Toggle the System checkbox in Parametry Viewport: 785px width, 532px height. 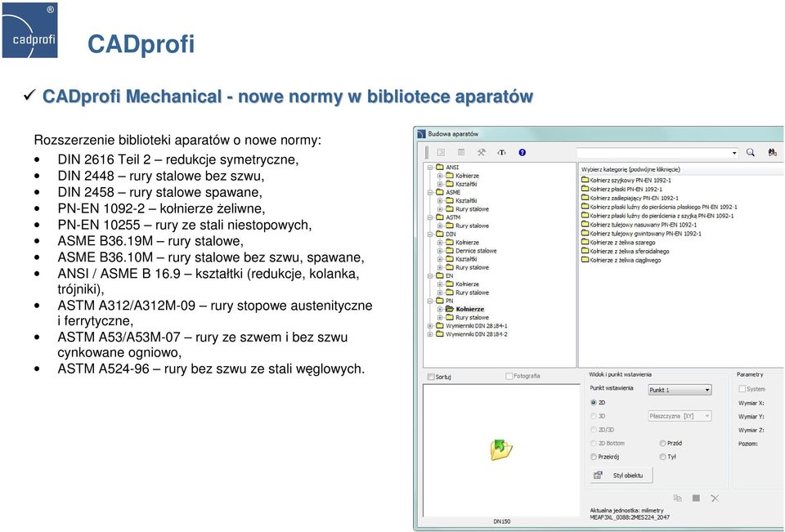click(x=742, y=389)
